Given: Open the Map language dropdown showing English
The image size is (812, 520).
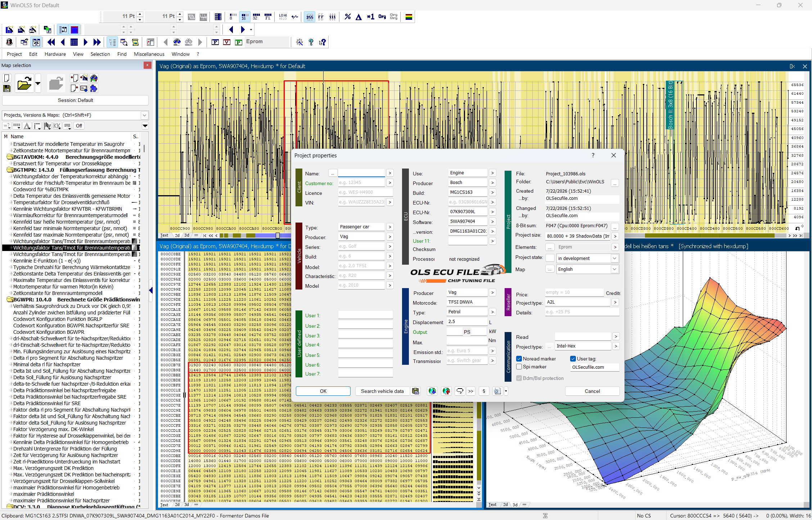Looking at the screenshot, I should (614, 269).
